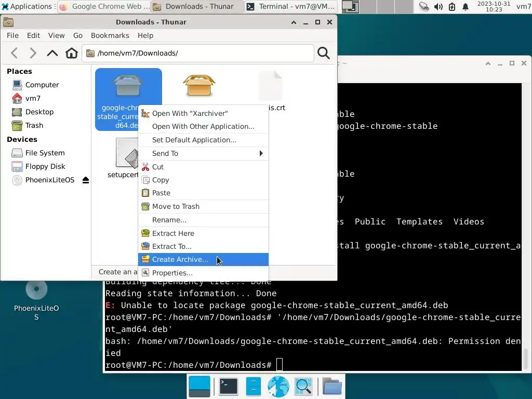
Task: Launch the web browser globe from the dock
Action: [278, 387]
